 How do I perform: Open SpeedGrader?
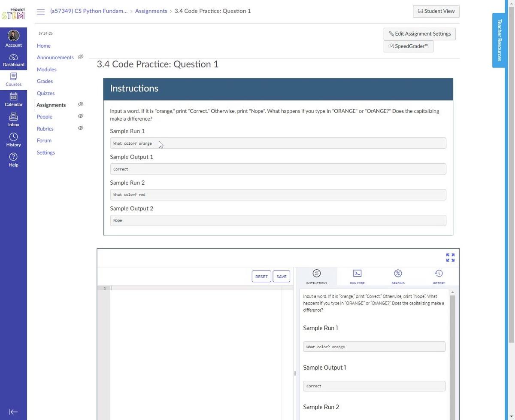pos(408,46)
